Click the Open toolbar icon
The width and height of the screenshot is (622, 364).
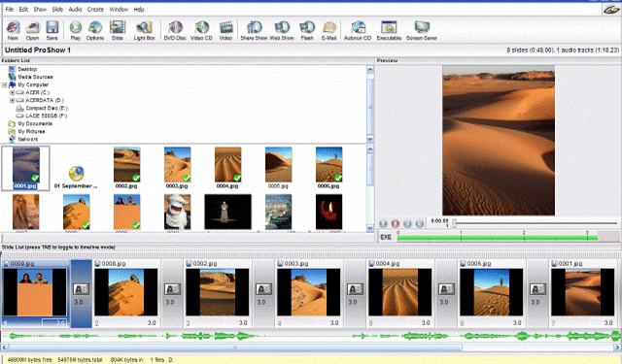[x=32, y=30]
